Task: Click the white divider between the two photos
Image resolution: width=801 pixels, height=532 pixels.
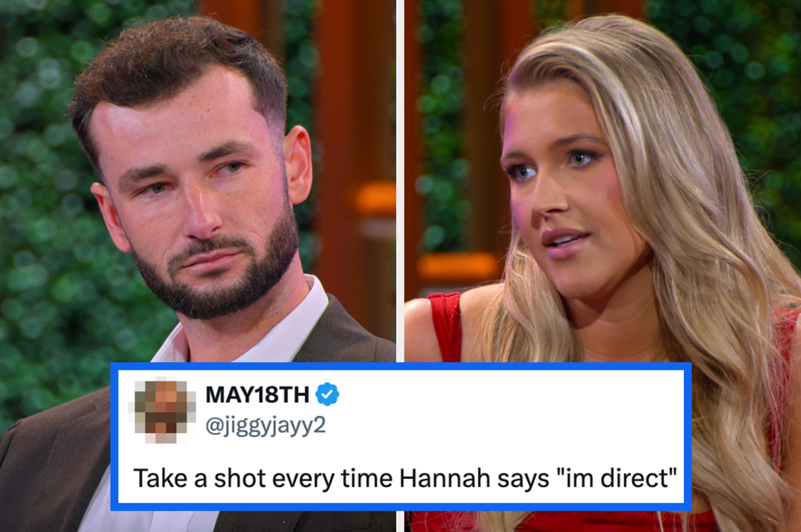Action: pos(400,181)
